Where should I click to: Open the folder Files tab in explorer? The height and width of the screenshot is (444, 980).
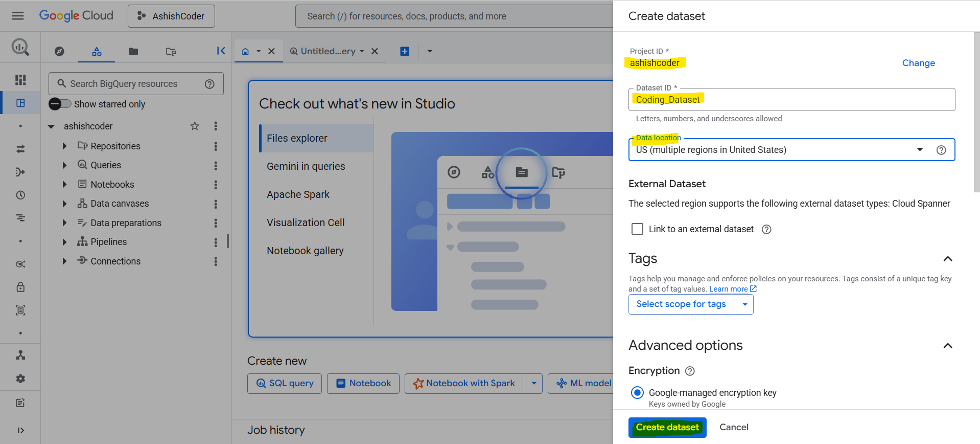pyautogui.click(x=133, y=51)
